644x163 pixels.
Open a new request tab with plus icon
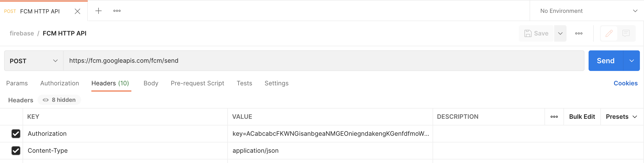(99, 11)
